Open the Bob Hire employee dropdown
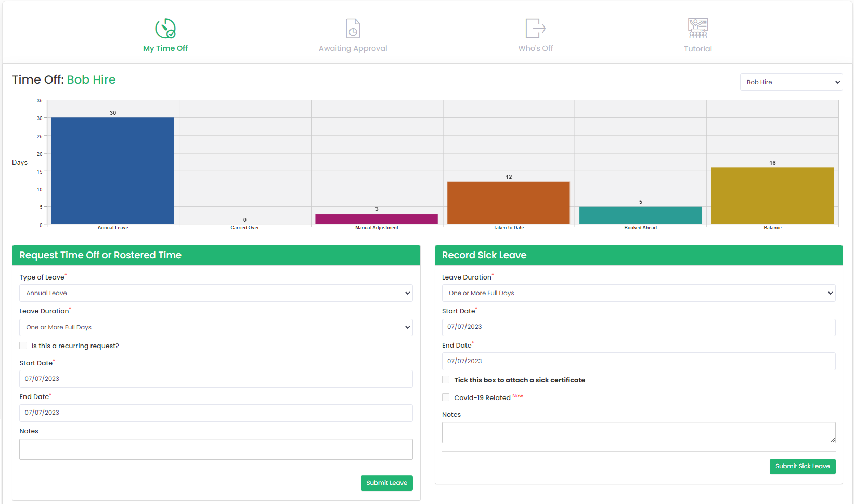Image resolution: width=855 pixels, height=504 pixels. click(791, 82)
